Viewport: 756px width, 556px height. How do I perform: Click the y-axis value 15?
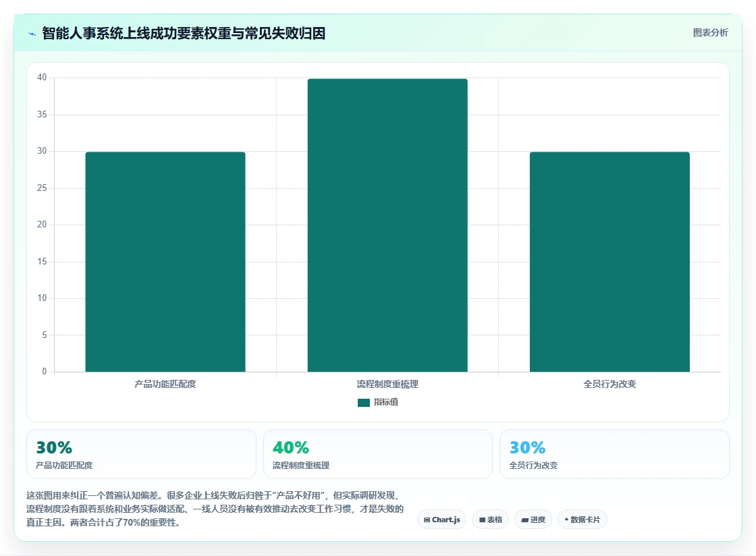(x=42, y=262)
